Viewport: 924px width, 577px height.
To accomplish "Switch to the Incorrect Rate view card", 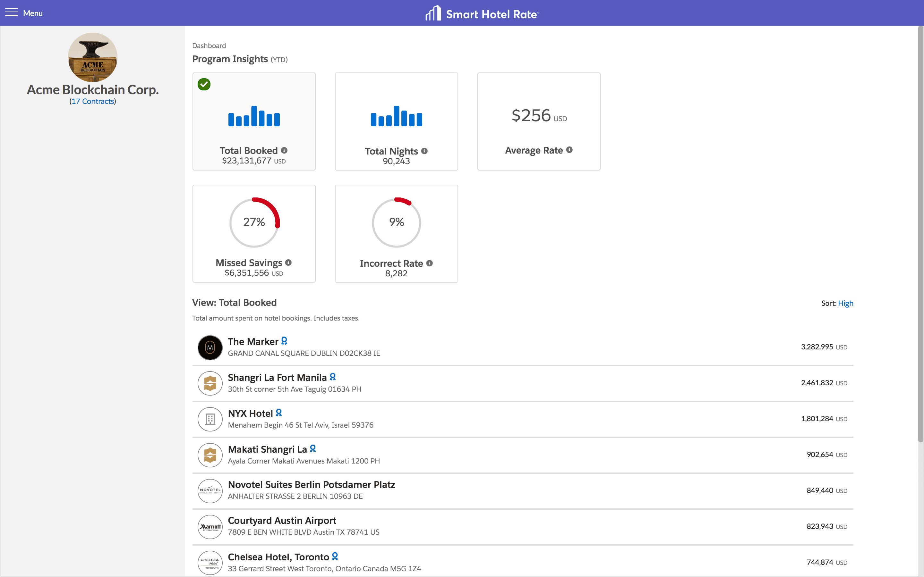I will [x=396, y=234].
